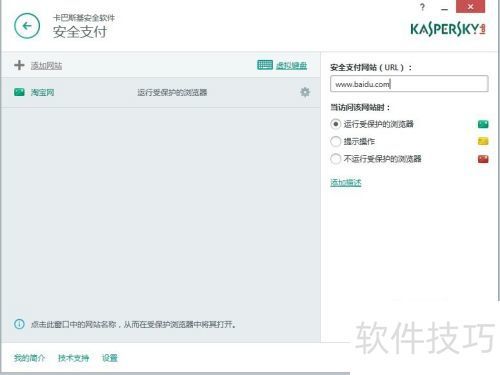Open the gear settings for 淘宝网

(305, 92)
